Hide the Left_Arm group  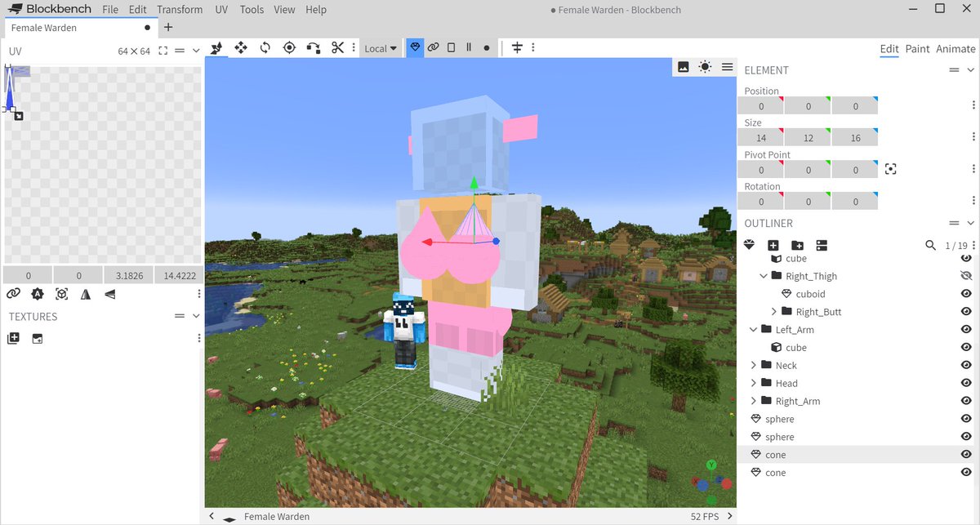point(966,330)
